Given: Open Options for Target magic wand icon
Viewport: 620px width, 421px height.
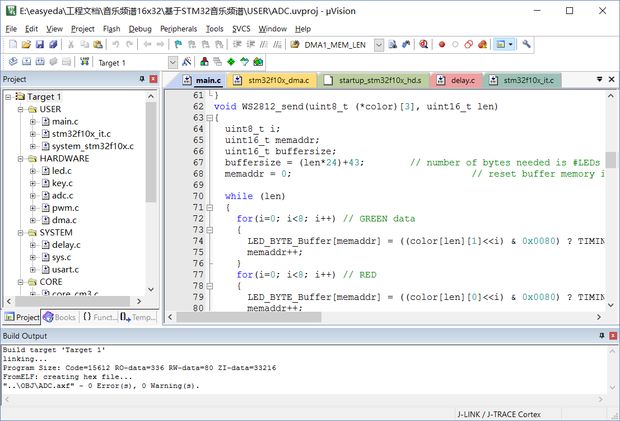Looking at the screenshot, I should pyautogui.click(x=187, y=62).
